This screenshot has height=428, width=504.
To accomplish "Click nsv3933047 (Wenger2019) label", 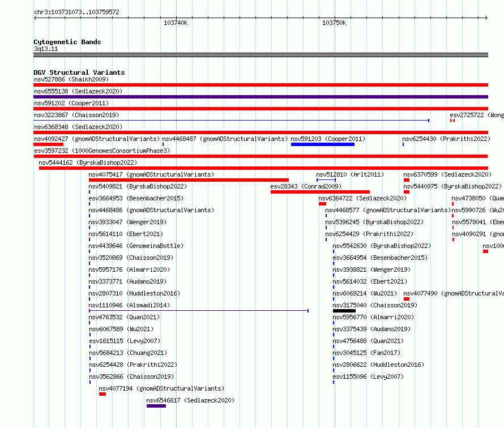I will (127, 222).
